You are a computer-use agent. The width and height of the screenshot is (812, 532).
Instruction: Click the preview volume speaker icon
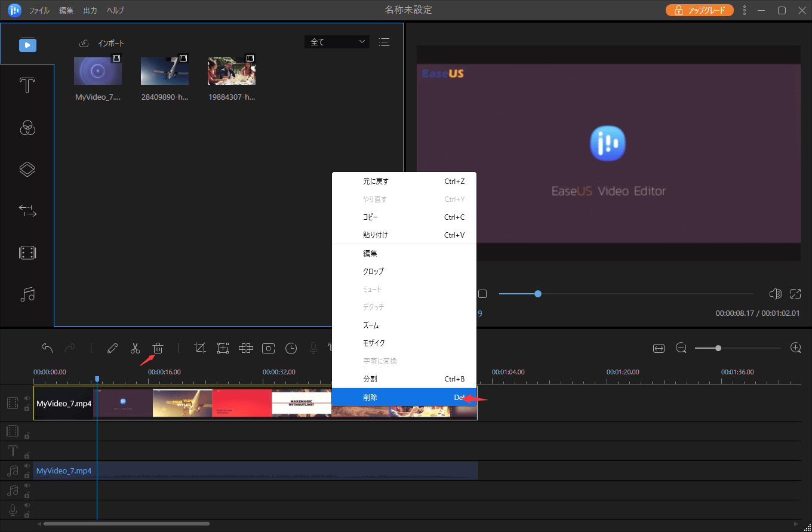click(x=776, y=294)
